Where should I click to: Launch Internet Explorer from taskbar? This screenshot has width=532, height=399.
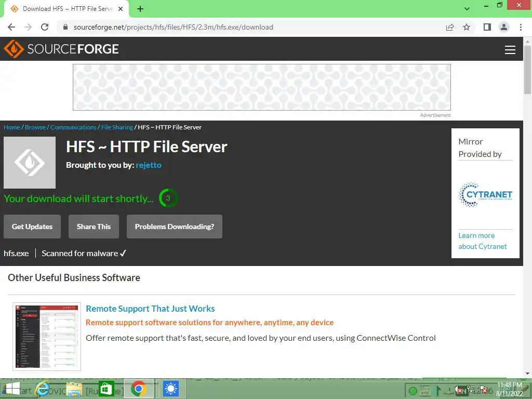coord(43,389)
